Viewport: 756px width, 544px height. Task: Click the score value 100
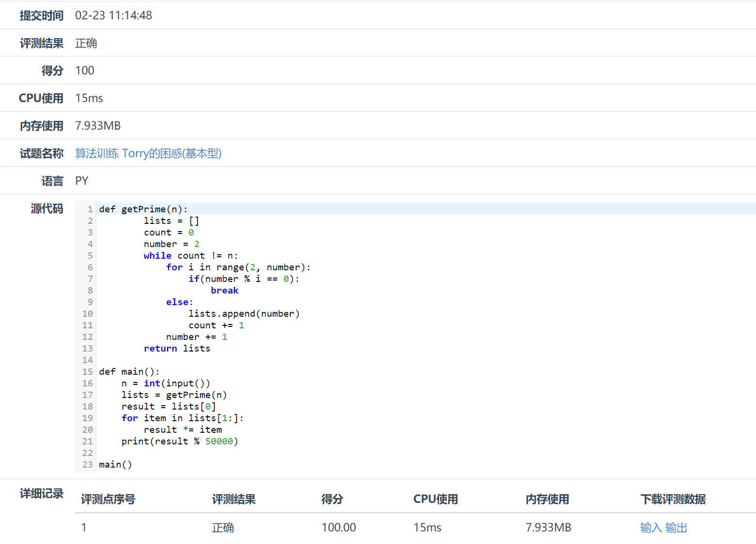84,70
